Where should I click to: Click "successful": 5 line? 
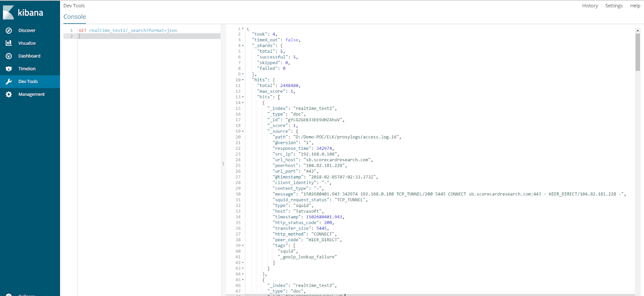tap(277, 57)
